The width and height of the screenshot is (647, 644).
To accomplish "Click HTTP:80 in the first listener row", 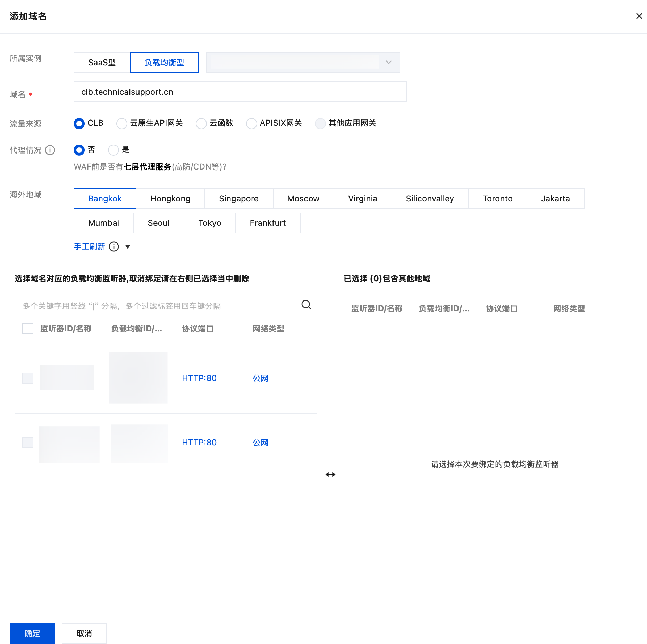I will tap(199, 378).
